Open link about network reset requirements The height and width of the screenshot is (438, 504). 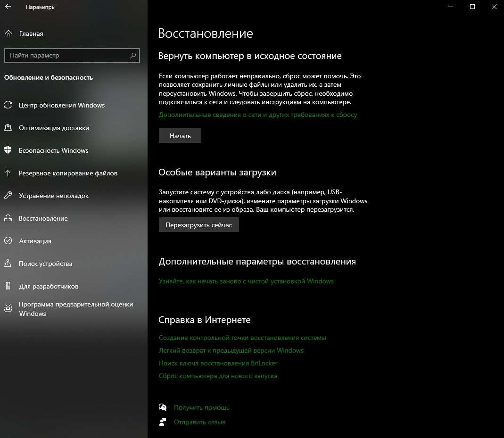pyautogui.click(x=258, y=115)
